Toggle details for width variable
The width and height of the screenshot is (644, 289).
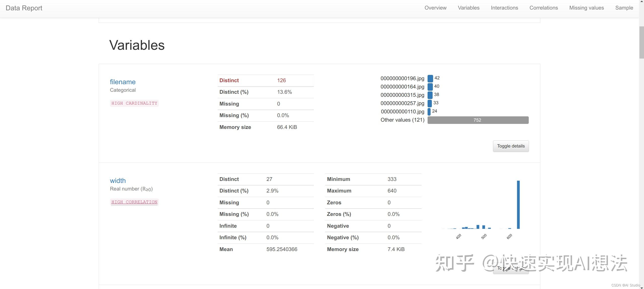[x=511, y=268]
